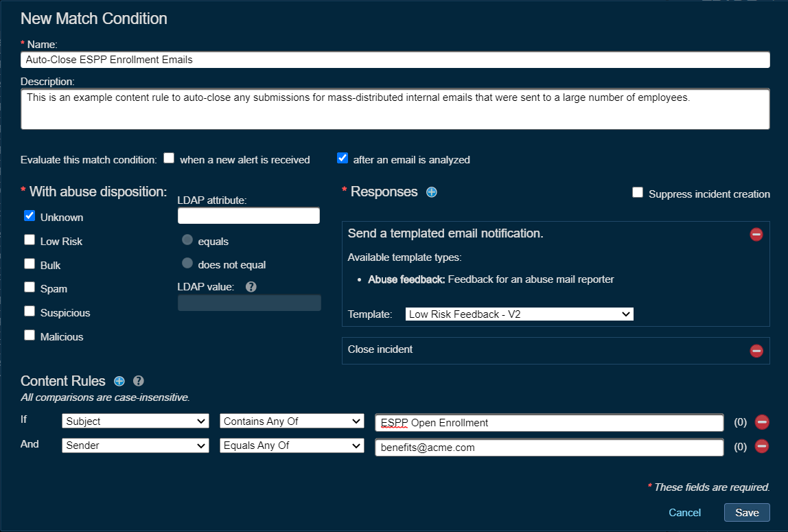Expand the Subject field dropdown
This screenshot has width=788, height=532.
(x=135, y=421)
